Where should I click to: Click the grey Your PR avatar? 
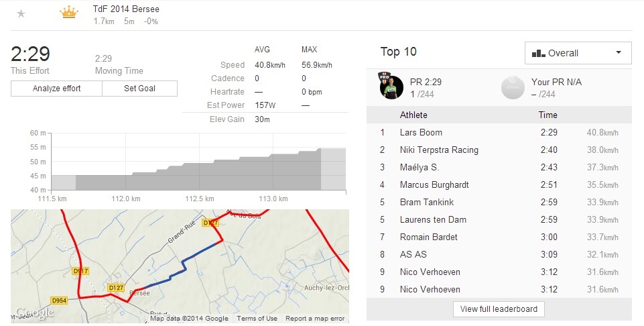coord(512,87)
